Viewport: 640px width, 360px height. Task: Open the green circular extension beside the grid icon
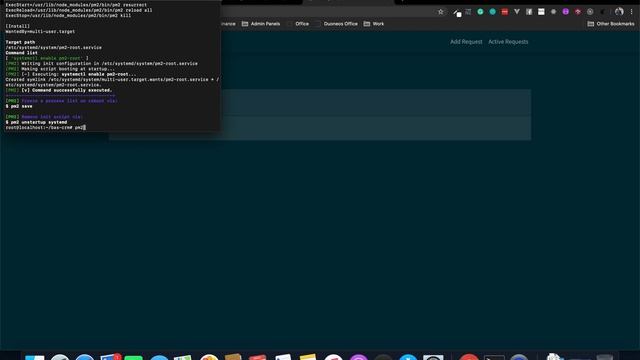(480, 12)
